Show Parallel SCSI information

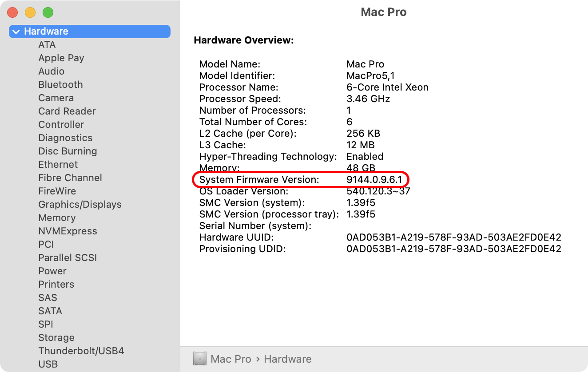[68, 258]
